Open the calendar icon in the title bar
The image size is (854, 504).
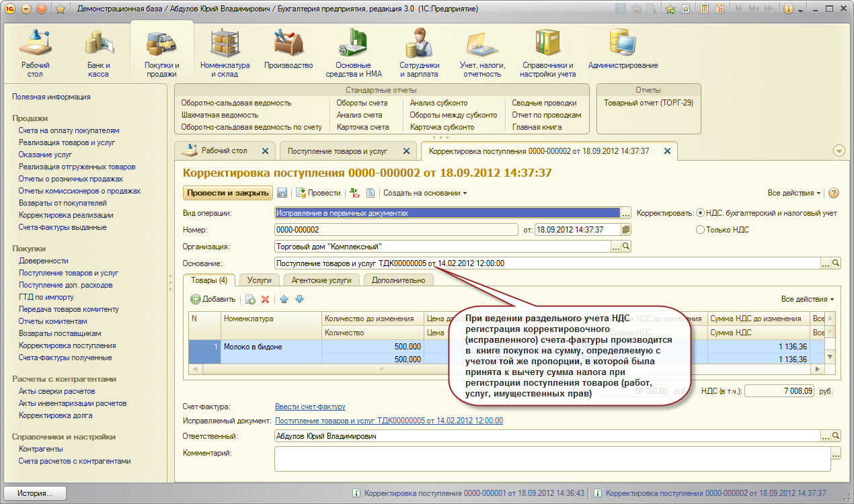[720, 9]
